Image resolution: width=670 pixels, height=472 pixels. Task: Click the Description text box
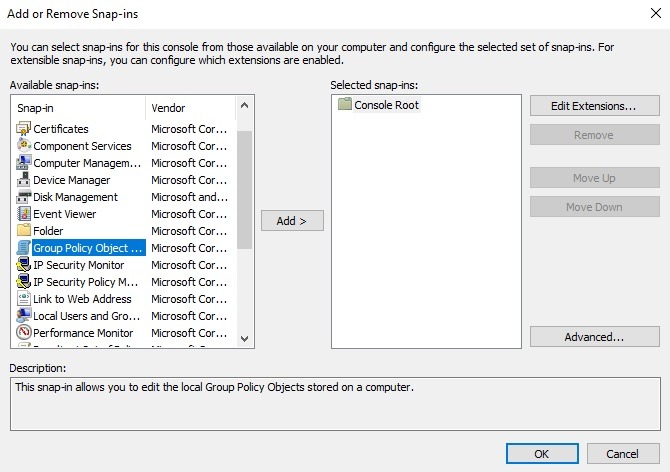point(335,404)
